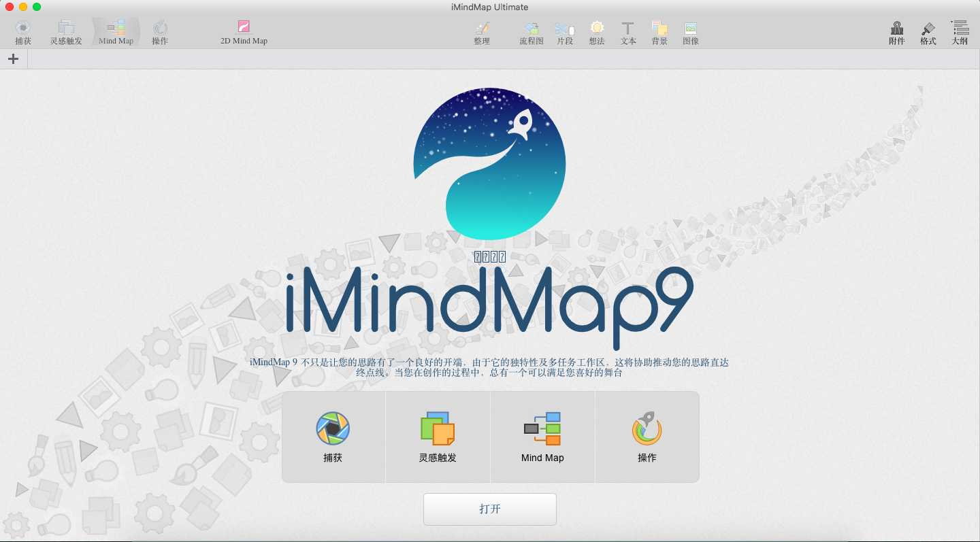The image size is (980, 542).
Task: Open the 片段 snippets tool
Action: pyautogui.click(x=565, y=33)
